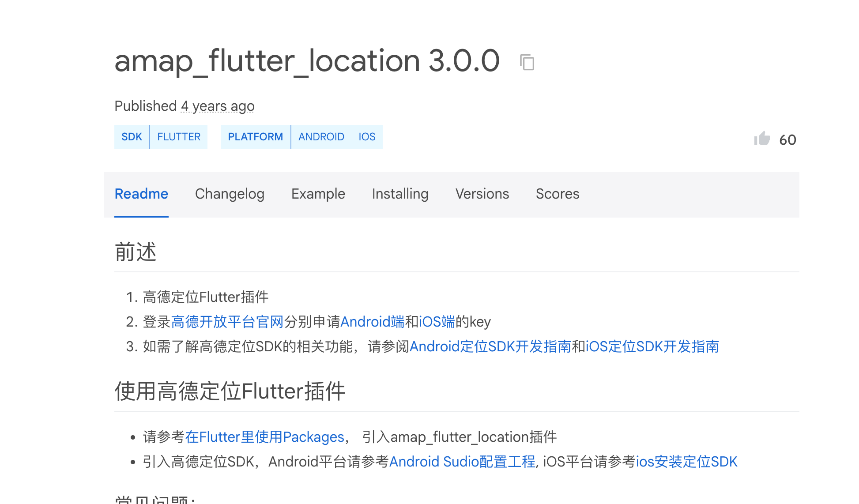Open the Android端 key link

point(372,322)
